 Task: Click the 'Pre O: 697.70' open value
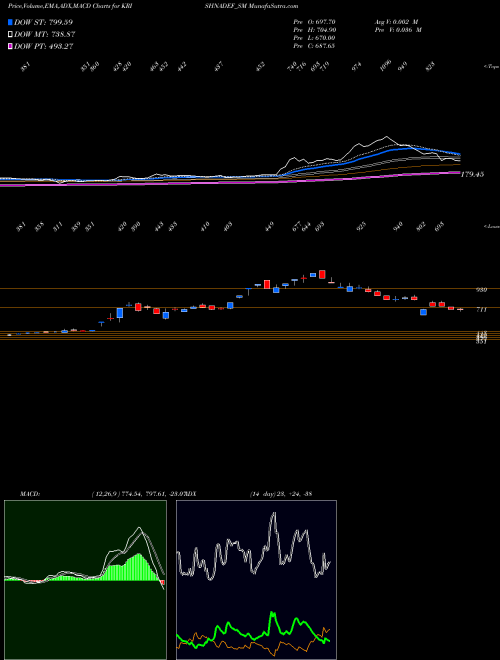(x=314, y=22)
